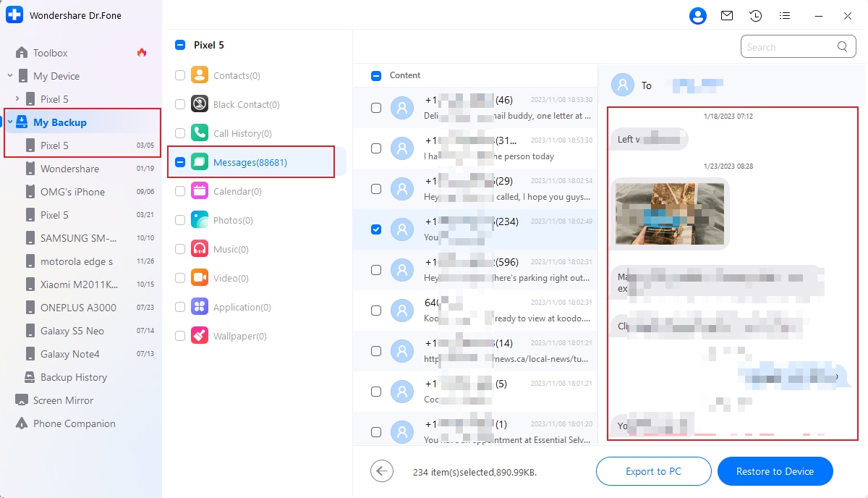Click the back arrow circle icon
The width and height of the screenshot is (868, 498).
pyautogui.click(x=382, y=471)
